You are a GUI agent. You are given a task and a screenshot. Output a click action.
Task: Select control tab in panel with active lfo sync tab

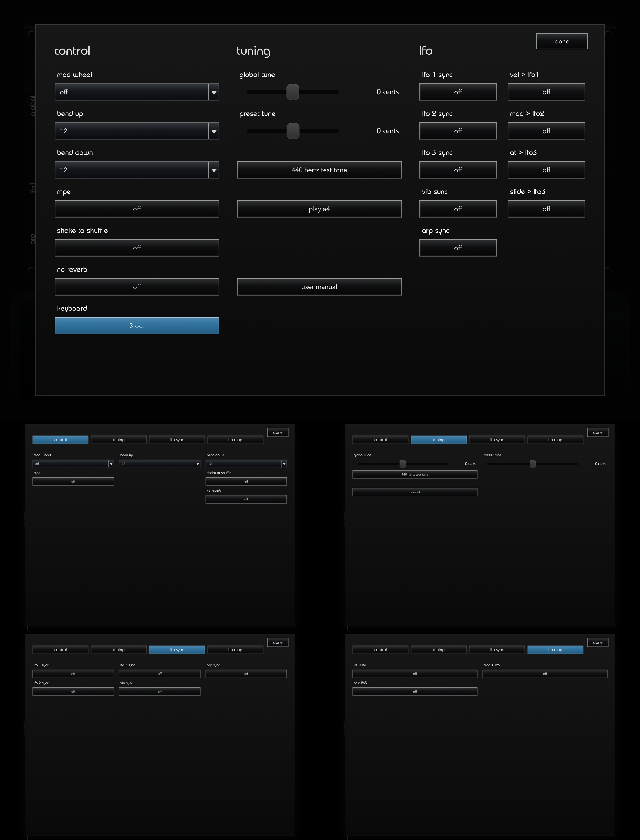(x=60, y=650)
